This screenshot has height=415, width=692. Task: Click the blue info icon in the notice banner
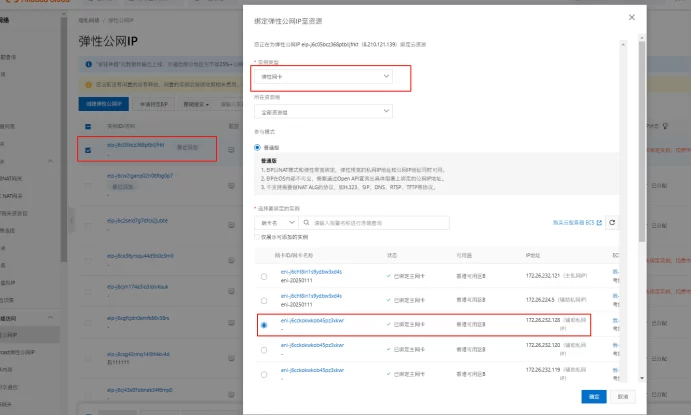(x=88, y=64)
